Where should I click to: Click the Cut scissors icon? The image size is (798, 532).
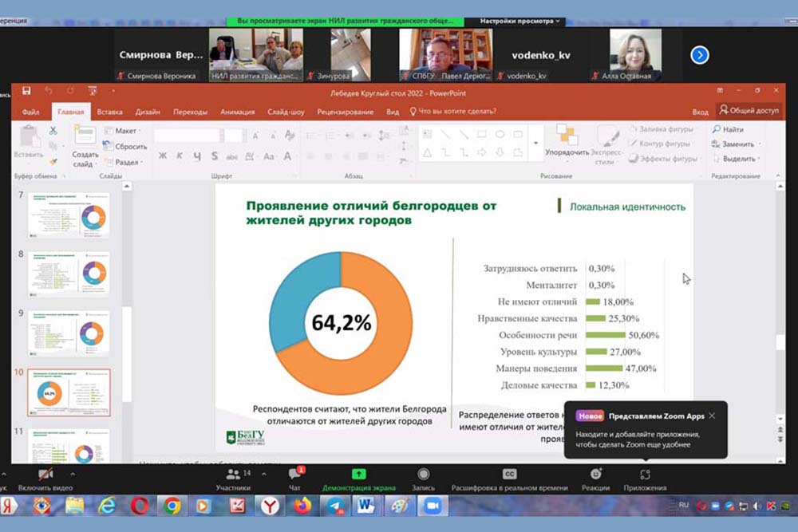[x=53, y=131]
